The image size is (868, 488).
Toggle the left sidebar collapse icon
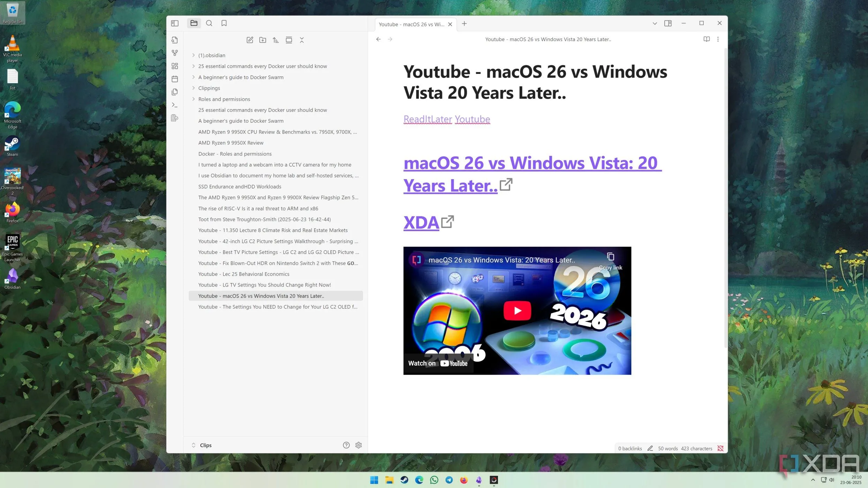175,23
